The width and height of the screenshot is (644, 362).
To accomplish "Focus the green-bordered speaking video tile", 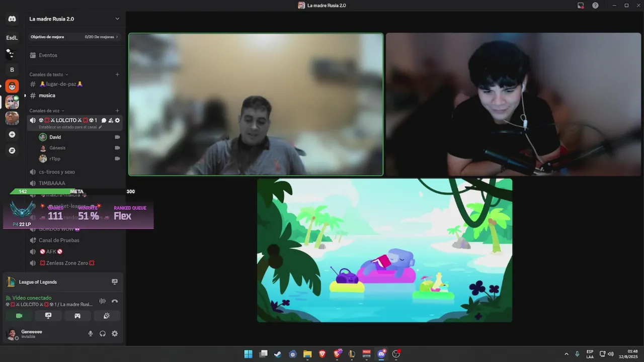I will pos(256,105).
